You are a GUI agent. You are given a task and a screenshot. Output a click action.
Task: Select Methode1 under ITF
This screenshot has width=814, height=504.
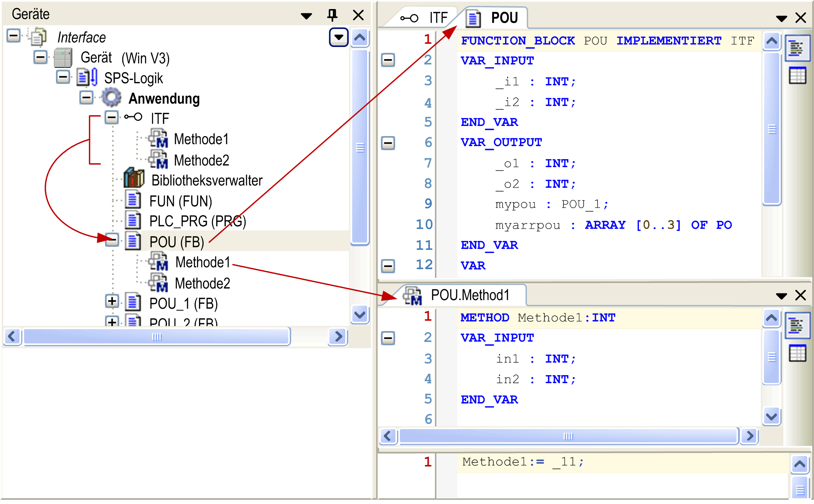201,139
